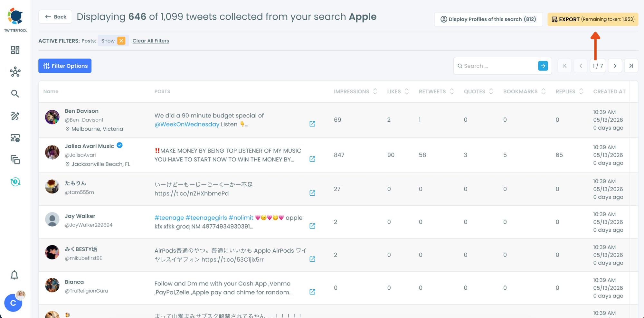Select handle @tam555m
The width and height of the screenshot is (644, 318).
point(79,192)
